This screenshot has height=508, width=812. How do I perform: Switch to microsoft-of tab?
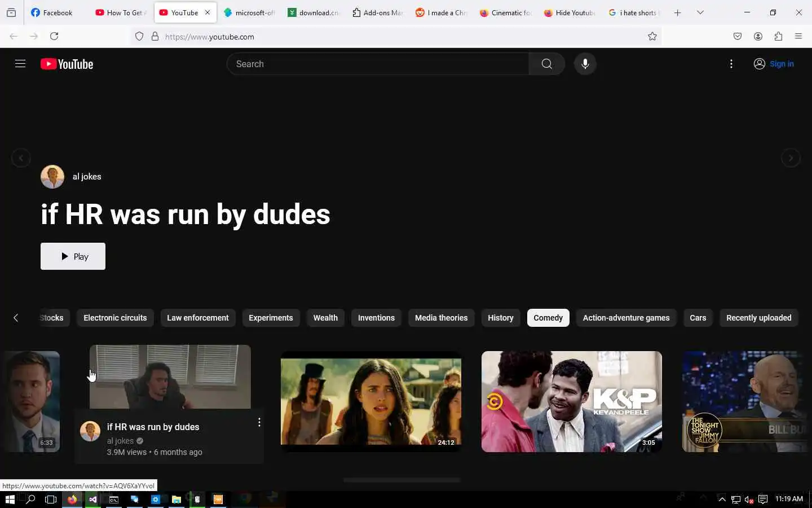tap(250, 12)
